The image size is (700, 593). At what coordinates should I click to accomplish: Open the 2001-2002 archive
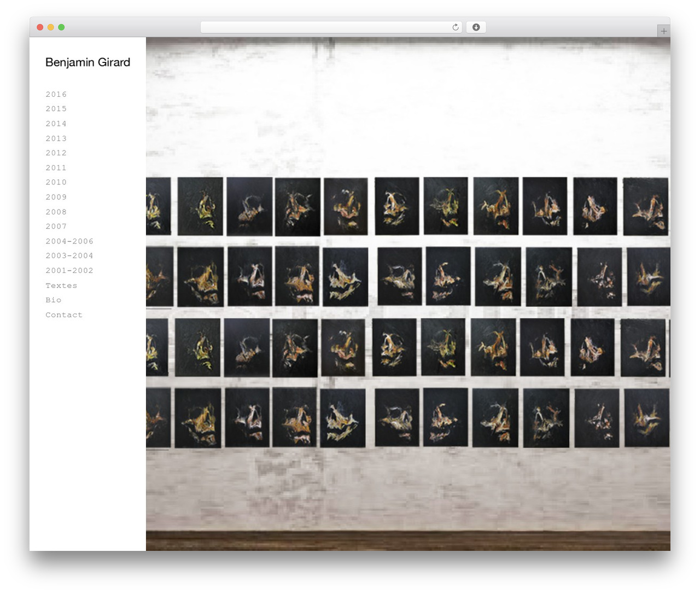(69, 270)
